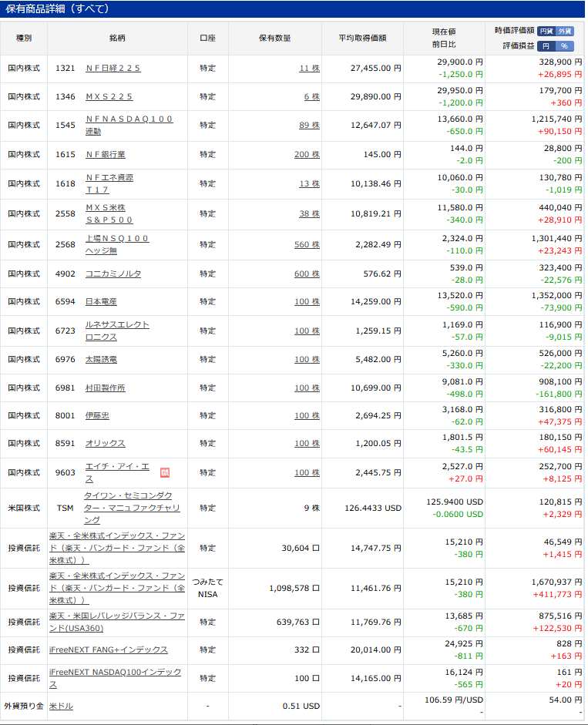
Task: Open 上場ＮＳＱ１００ヘッジ無 link
Action: coord(117,244)
